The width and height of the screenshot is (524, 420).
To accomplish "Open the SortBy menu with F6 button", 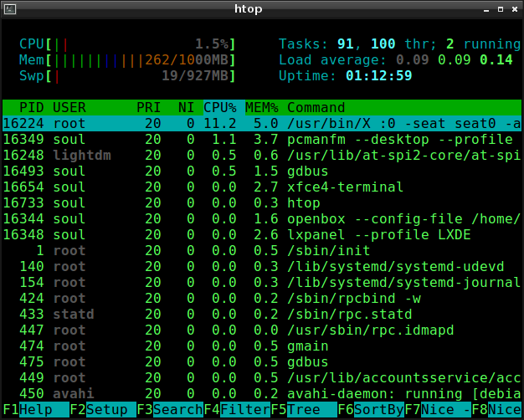I will [371, 410].
